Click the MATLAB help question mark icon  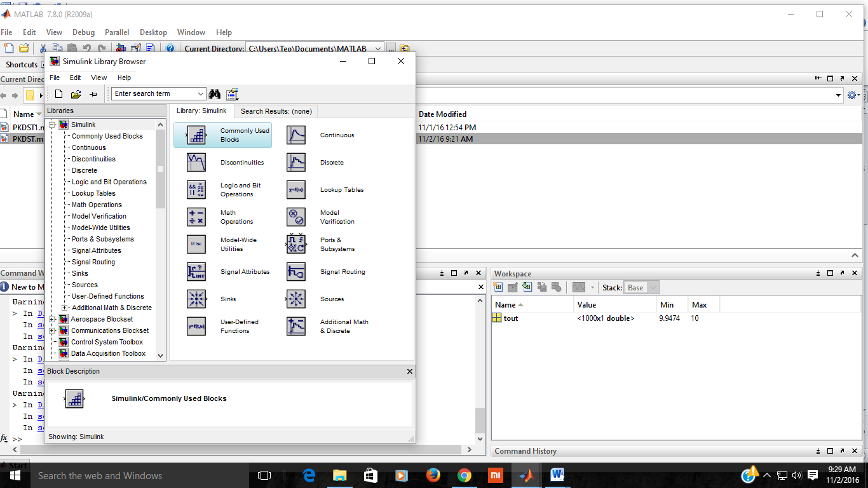170,48
